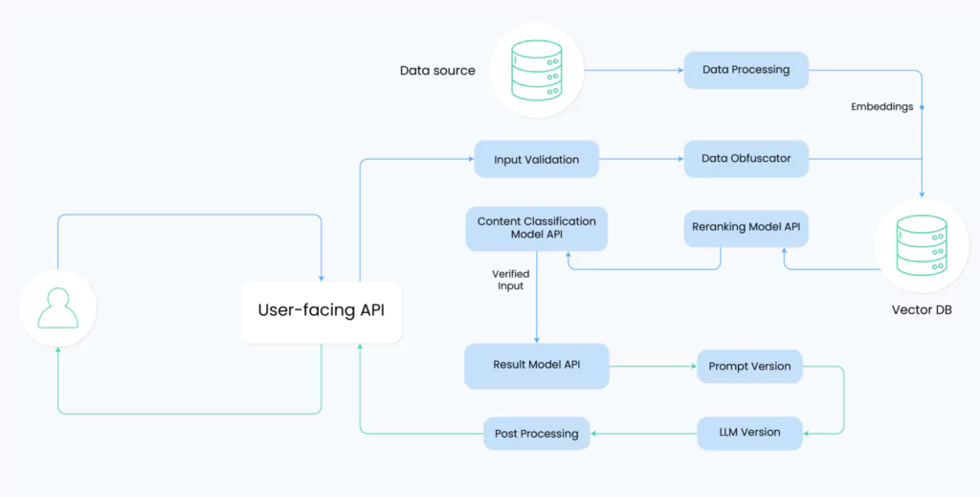The height and width of the screenshot is (497, 980).
Task: Select the User-facing API box
Action: (x=322, y=312)
